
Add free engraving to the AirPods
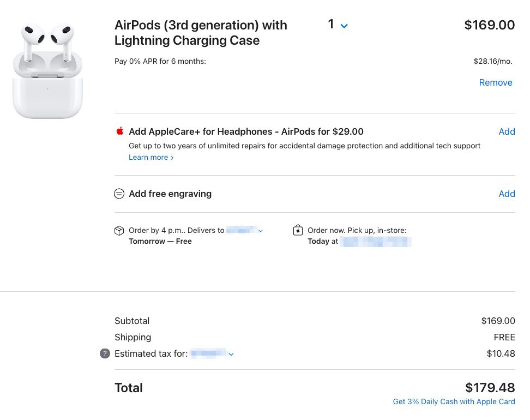coord(507,194)
